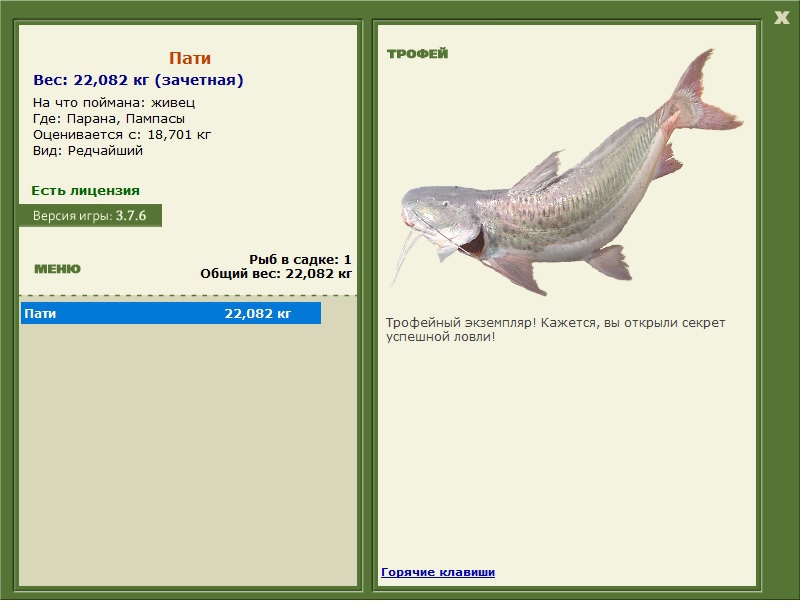Close the trophy window with the X
The width and height of the screenshot is (800, 614).
pyautogui.click(x=781, y=18)
